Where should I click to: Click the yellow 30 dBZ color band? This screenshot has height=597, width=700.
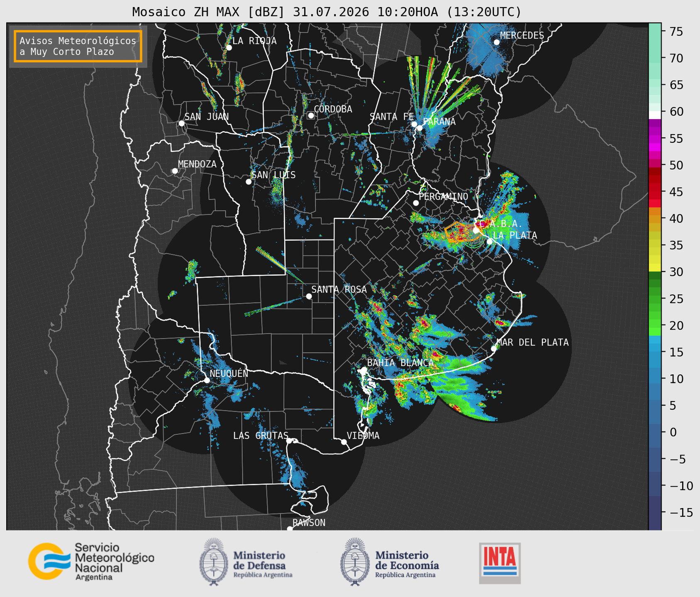tap(655, 269)
